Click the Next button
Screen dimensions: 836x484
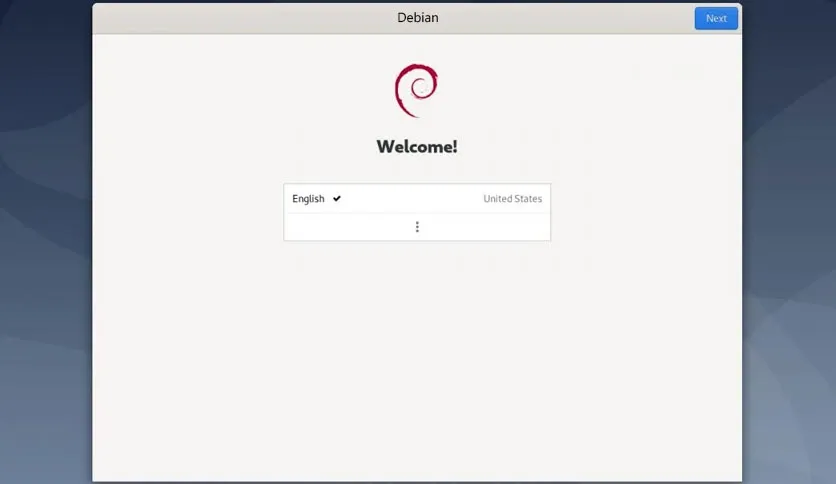click(716, 18)
